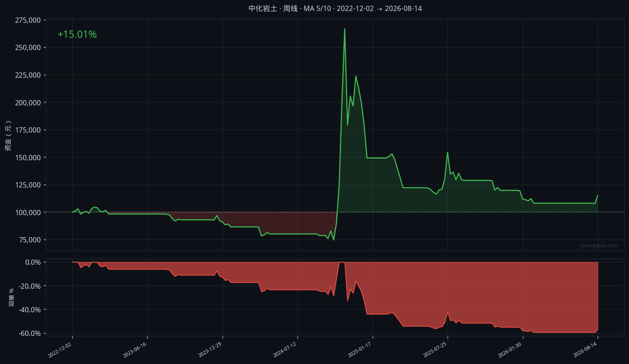
Task: Select the 2026-08-14 date axis label
Action: [585, 350]
